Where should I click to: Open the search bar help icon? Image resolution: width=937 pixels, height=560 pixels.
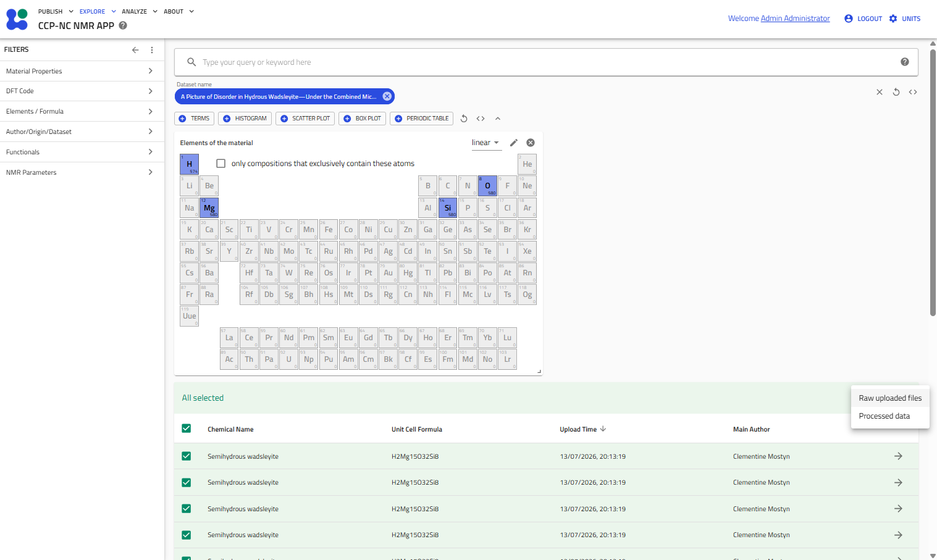pyautogui.click(x=905, y=62)
